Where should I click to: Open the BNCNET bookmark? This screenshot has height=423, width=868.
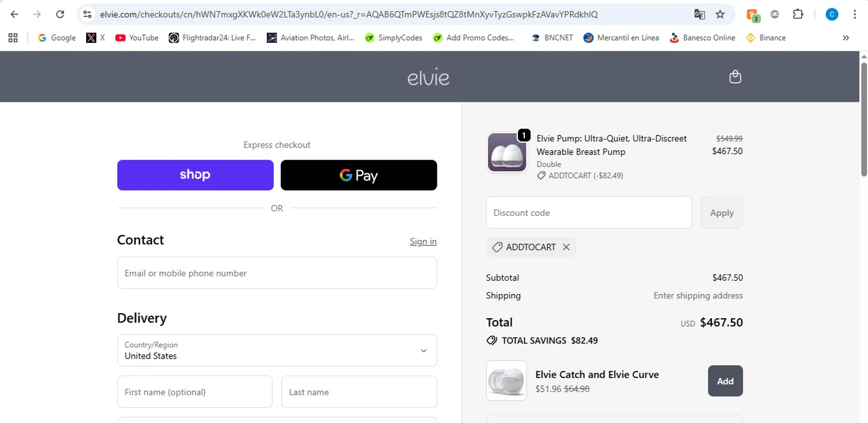(x=553, y=38)
